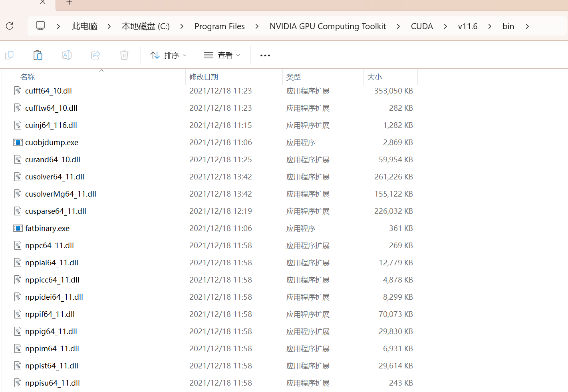Click the cusparse64_11.dll file icon

pyautogui.click(x=18, y=211)
